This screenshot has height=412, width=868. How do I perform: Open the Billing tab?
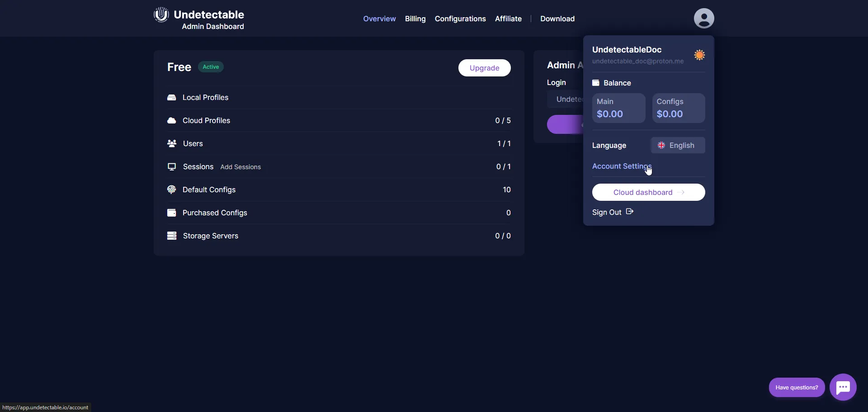(415, 19)
